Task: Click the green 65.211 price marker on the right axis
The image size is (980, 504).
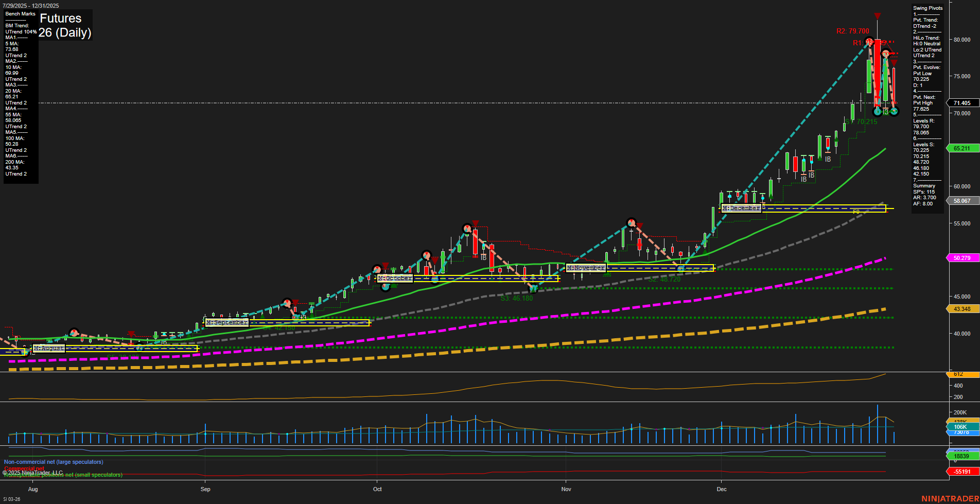Action: click(x=962, y=148)
